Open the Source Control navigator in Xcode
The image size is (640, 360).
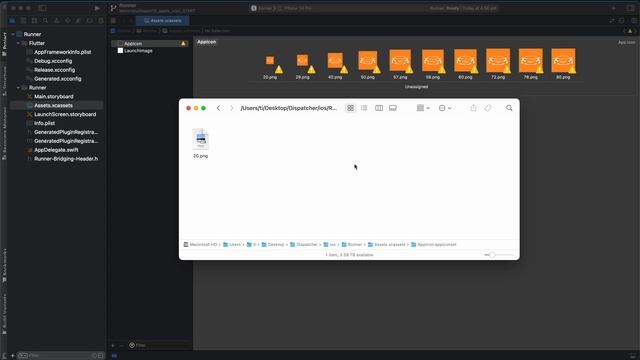click(23, 20)
